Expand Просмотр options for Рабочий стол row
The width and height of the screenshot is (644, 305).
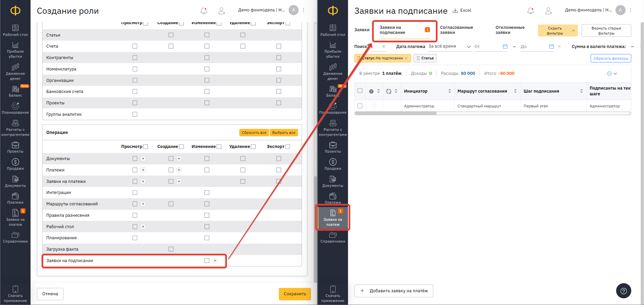point(143,227)
